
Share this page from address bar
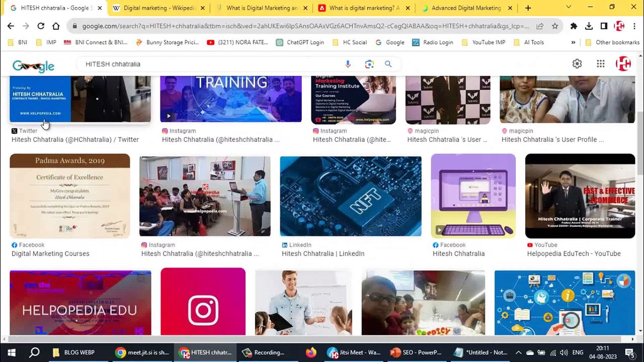[x=540, y=26]
